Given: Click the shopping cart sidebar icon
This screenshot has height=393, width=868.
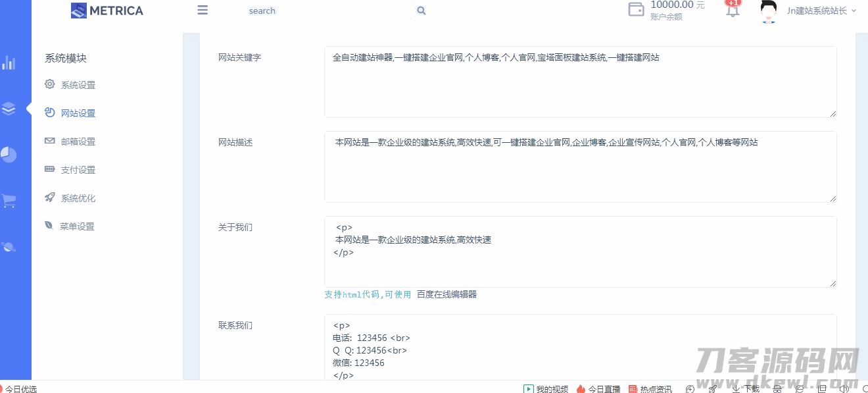Looking at the screenshot, I should point(9,201).
